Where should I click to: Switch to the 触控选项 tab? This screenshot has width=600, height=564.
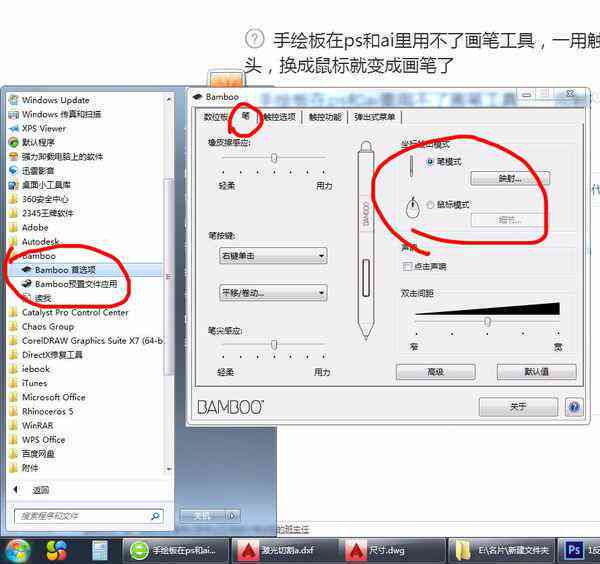pos(280,117)
